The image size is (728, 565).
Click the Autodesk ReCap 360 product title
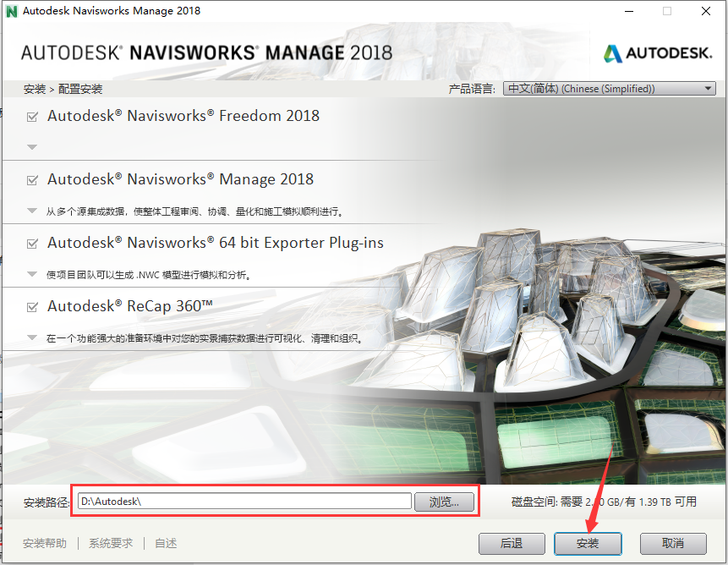click(x=130, y=306)
